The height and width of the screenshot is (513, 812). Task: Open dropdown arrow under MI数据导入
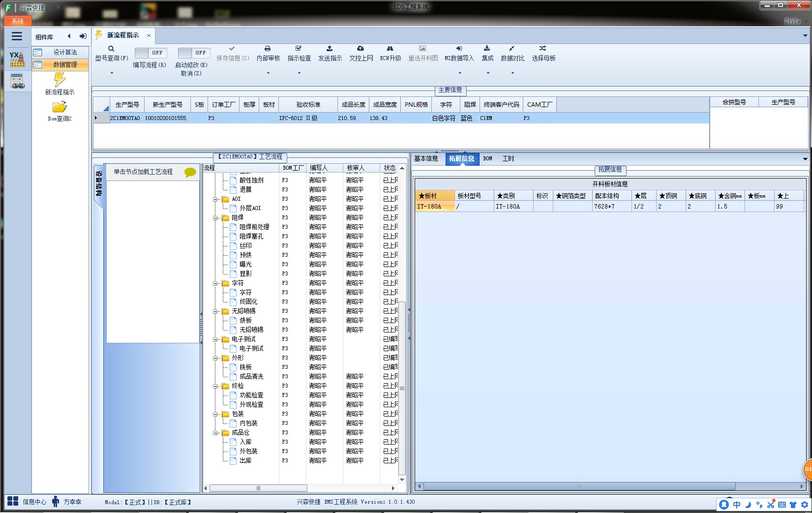tap(460, 73)
